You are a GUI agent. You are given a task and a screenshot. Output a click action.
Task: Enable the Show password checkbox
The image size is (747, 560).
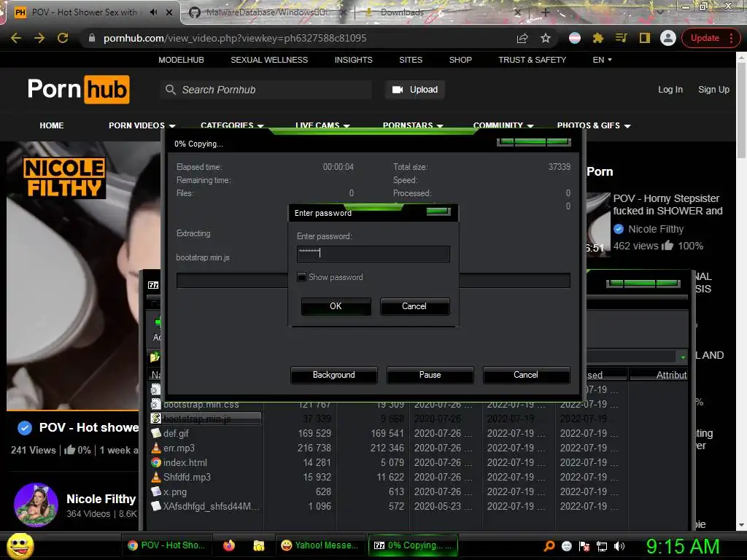point(301,276)
